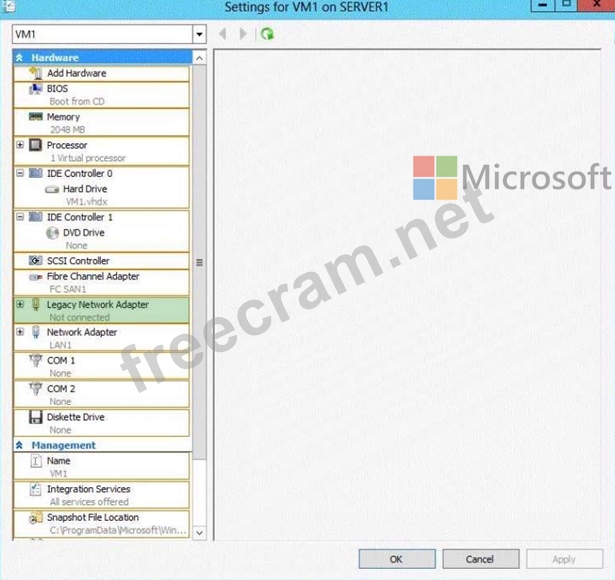Click the Diskette Drive floppy icon
The width and height of the screenshot is (615, 580).
pyautogui.click(x=36, y=417)
